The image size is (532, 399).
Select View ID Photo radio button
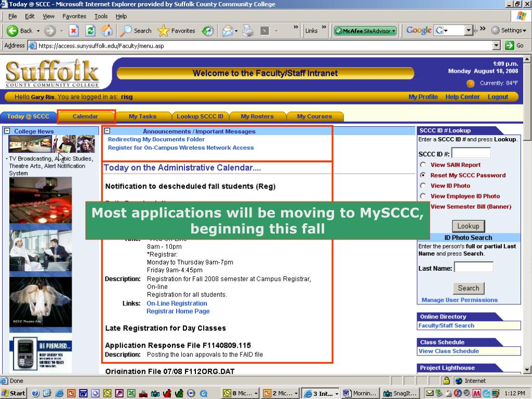(x=423, y=186)
